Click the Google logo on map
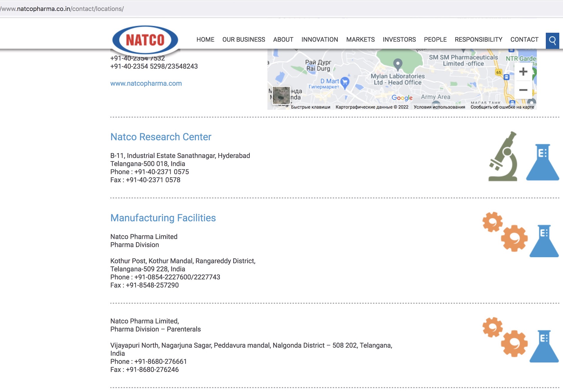563x392 pixels. 402,98
